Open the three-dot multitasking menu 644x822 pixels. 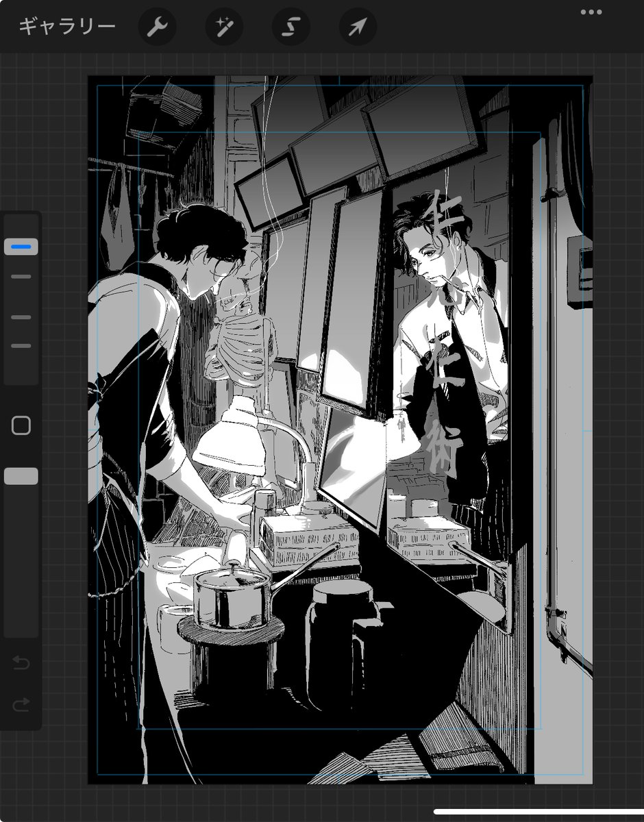point(591,12)
